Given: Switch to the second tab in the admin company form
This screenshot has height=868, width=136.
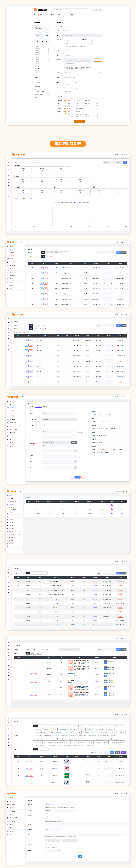Looking at the screenshot, I should point(38,406).
